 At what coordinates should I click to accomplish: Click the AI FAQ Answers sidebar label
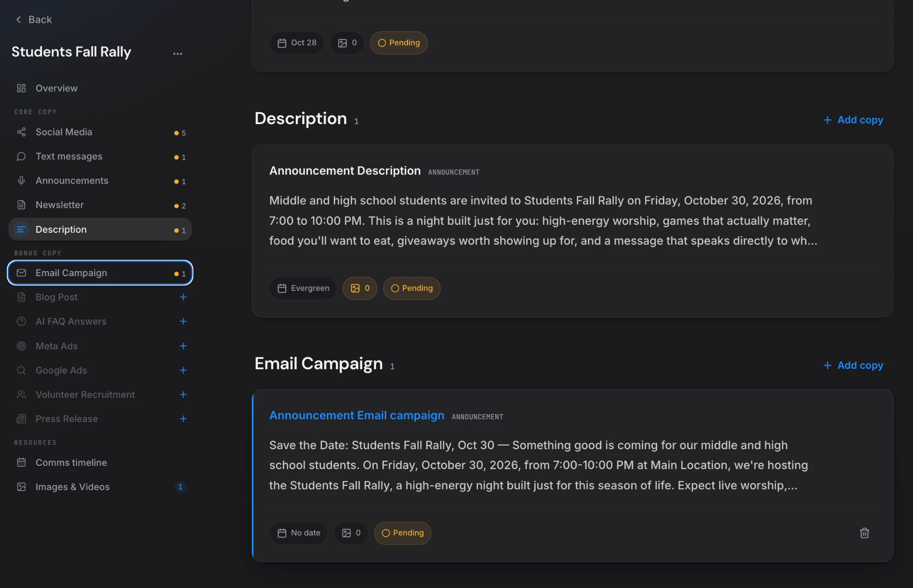point(71,321)
